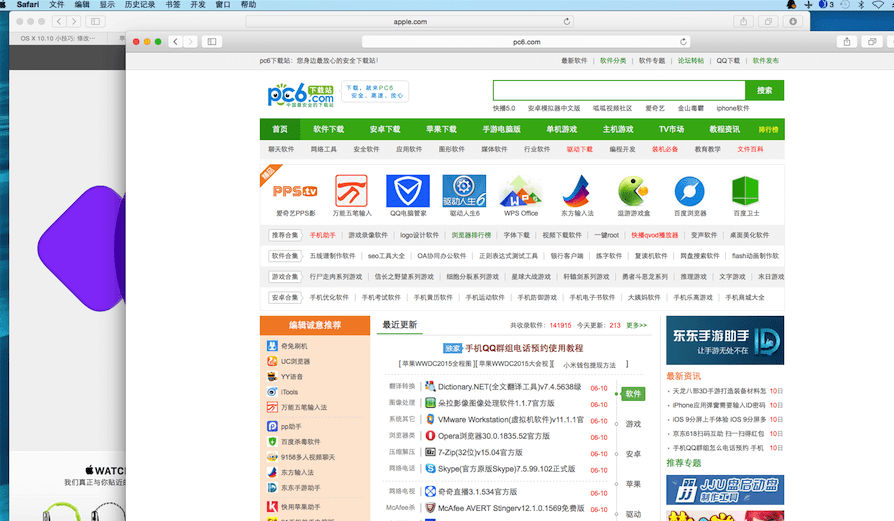The image size is (894, 521).
Task: Click the pc6 search input field
Action: pos(619,90)
